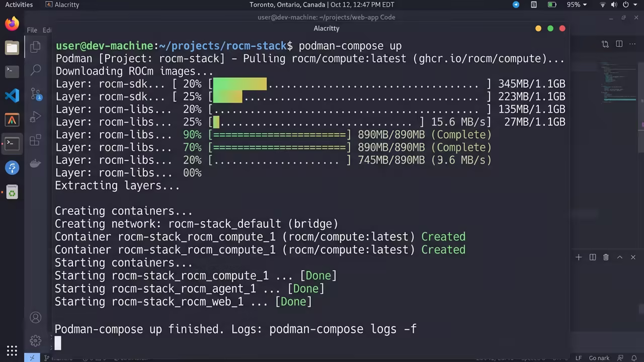Open the clipboard indicator in top bar
Viewport: 644px width, 362px height.
534,5
